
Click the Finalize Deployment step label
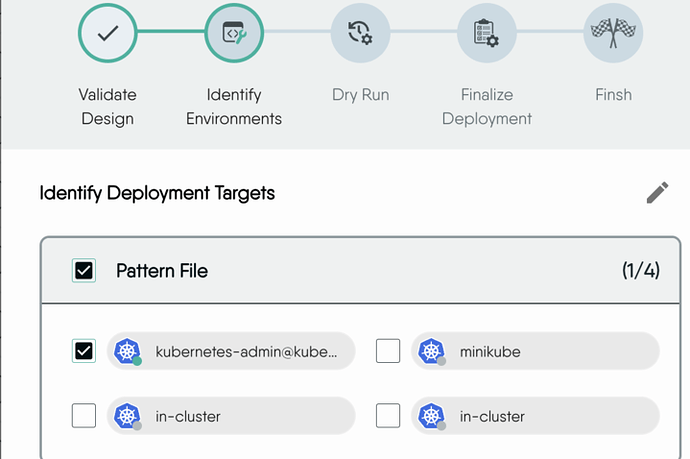coord(487,106)
